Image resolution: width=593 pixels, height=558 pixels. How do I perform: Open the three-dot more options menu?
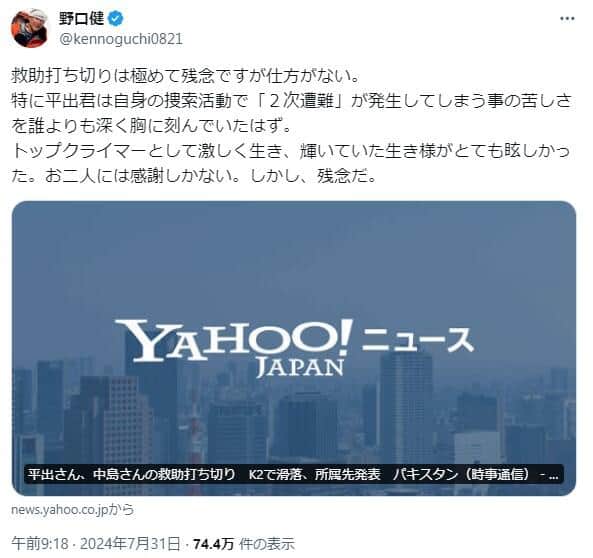(x=567, y=19)
